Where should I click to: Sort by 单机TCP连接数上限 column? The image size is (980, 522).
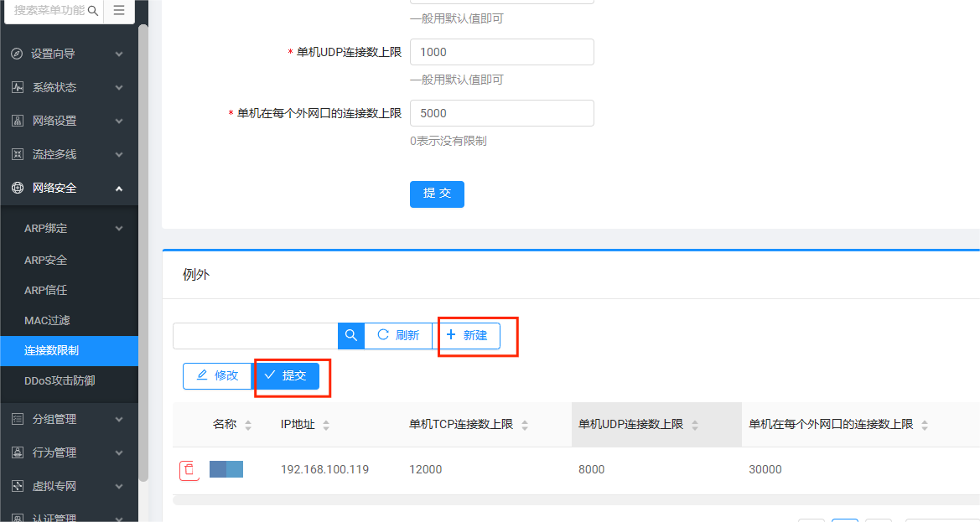525,425
